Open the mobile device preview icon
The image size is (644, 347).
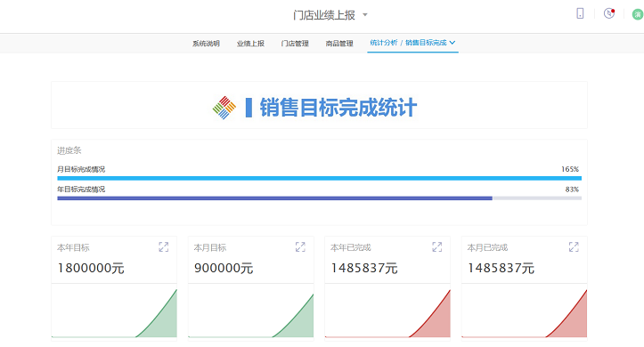[580, 13]
